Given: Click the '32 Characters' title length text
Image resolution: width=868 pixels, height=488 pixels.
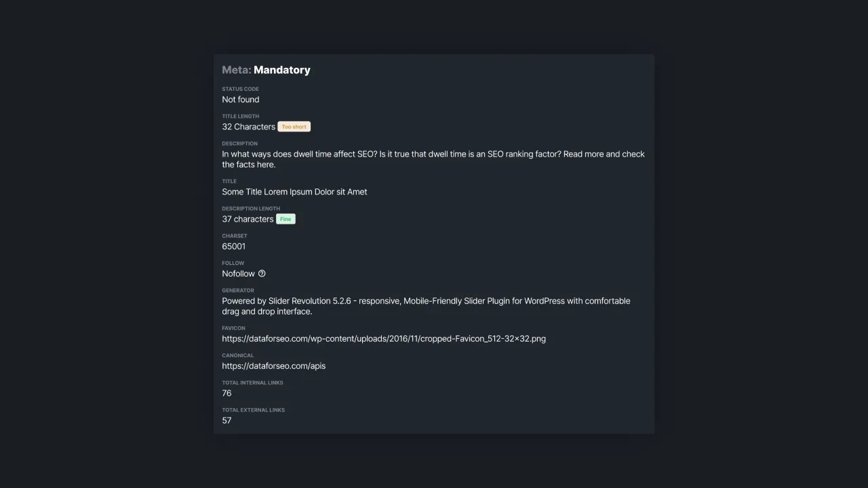Looking at the screenshot, I should [x=248, y=127].
